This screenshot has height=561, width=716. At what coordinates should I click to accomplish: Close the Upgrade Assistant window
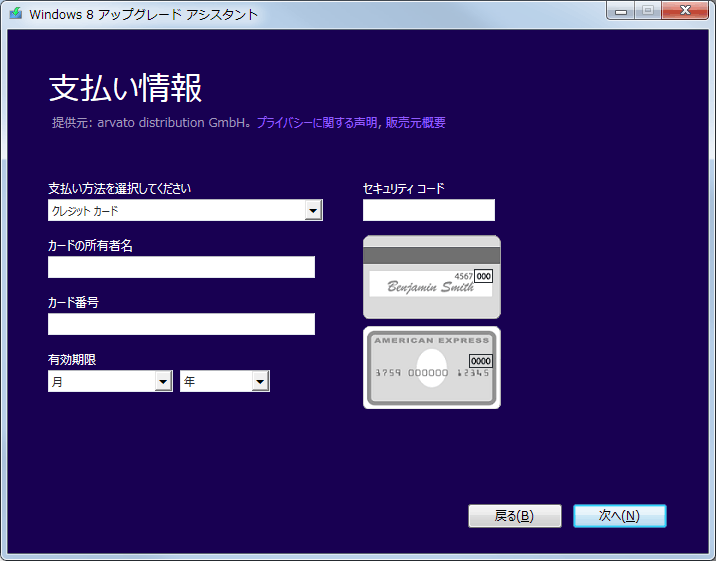click(x=685, y=11)
